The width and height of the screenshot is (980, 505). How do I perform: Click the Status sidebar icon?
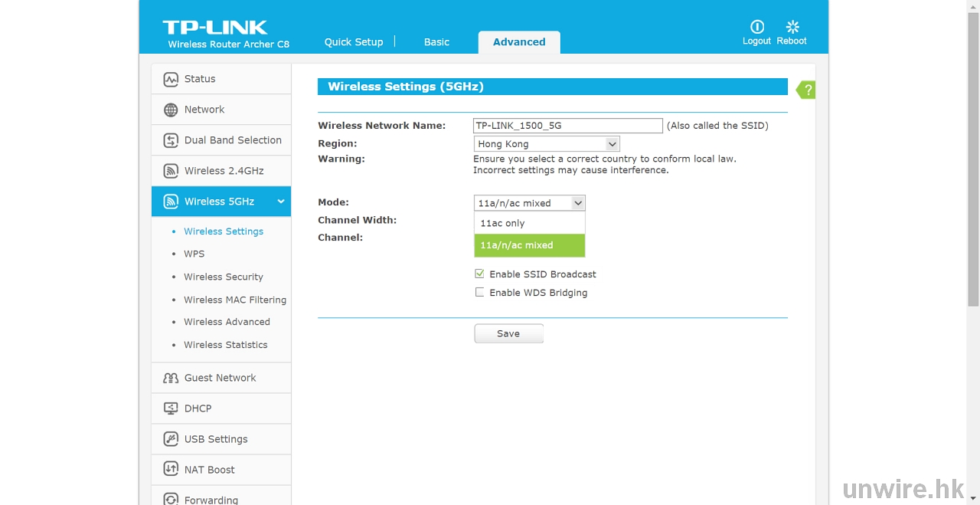click(x=171, y=79)
